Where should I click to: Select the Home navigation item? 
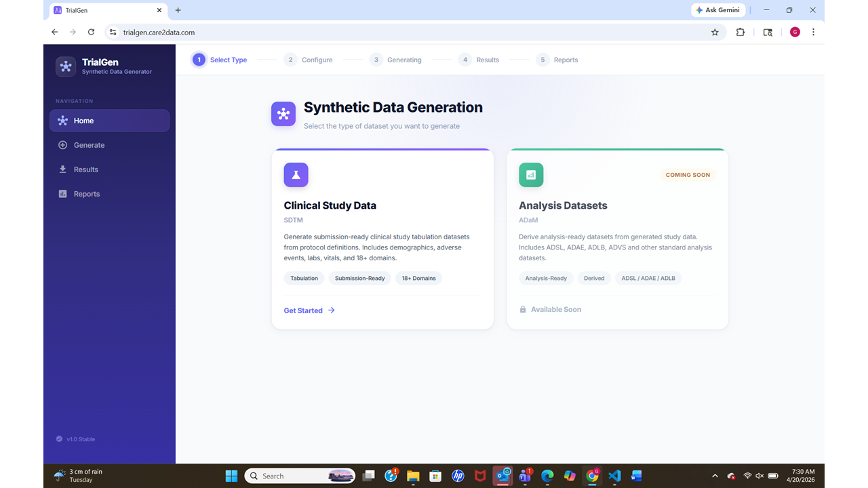point(109,121)
